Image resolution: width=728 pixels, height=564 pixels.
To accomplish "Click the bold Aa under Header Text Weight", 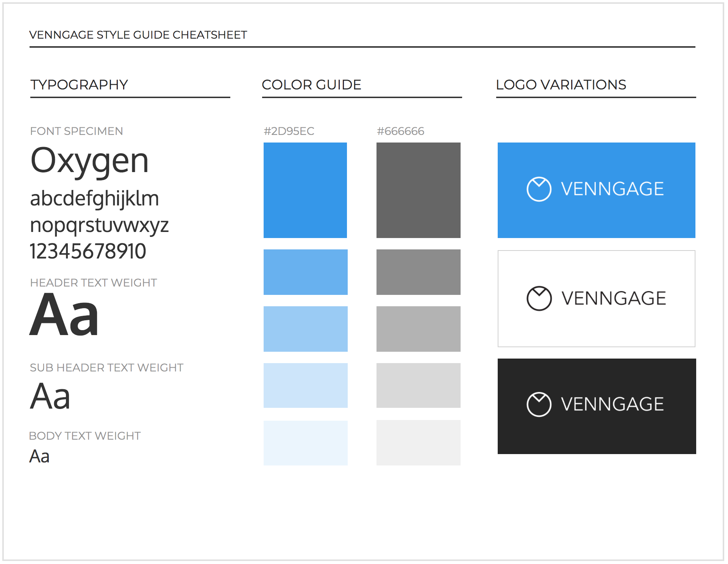I will [64, 315].
